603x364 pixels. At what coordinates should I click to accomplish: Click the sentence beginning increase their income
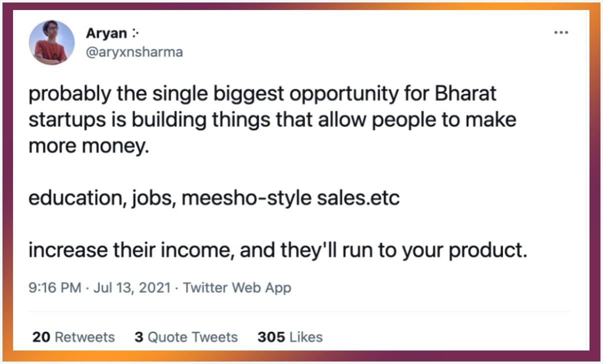click(x=278, y=250)
